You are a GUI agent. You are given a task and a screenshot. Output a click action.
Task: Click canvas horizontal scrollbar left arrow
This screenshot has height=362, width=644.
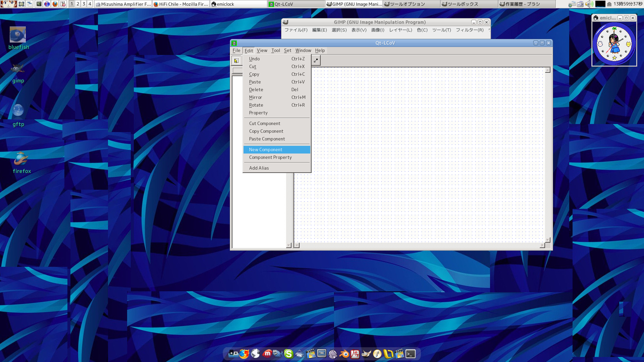pyautogui.click(x=297, y=245)
